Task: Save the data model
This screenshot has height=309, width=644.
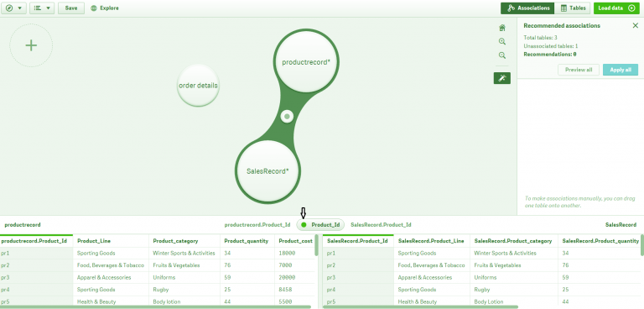Action: pyautogui.click(x=71, y=8)
